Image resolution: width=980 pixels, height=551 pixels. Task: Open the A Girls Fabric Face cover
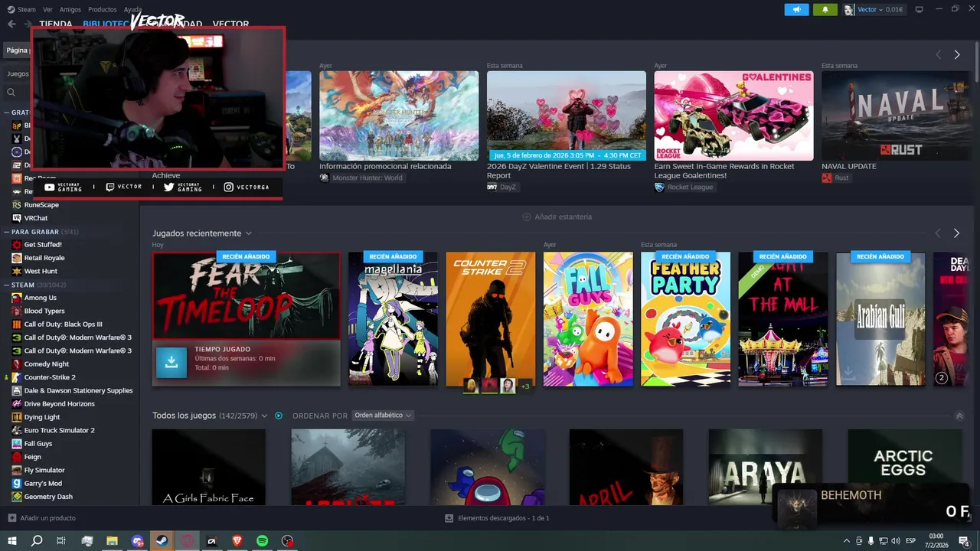click(208, 467)
